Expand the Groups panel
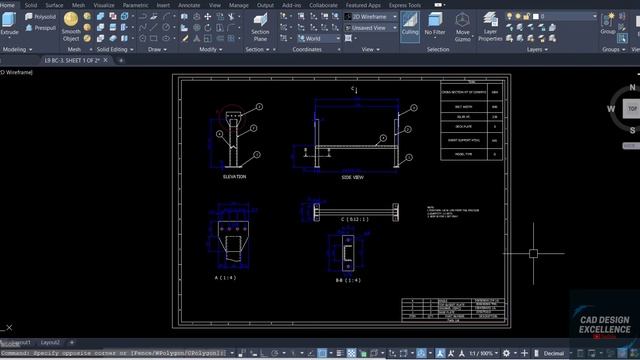The image size is (640, 360). (x=613, y=49)
